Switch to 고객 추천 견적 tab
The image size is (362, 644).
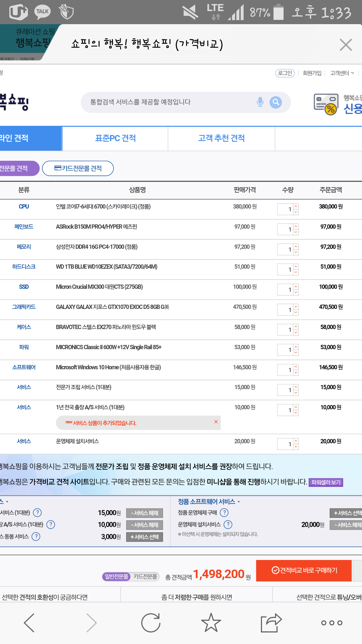(221, 138)
